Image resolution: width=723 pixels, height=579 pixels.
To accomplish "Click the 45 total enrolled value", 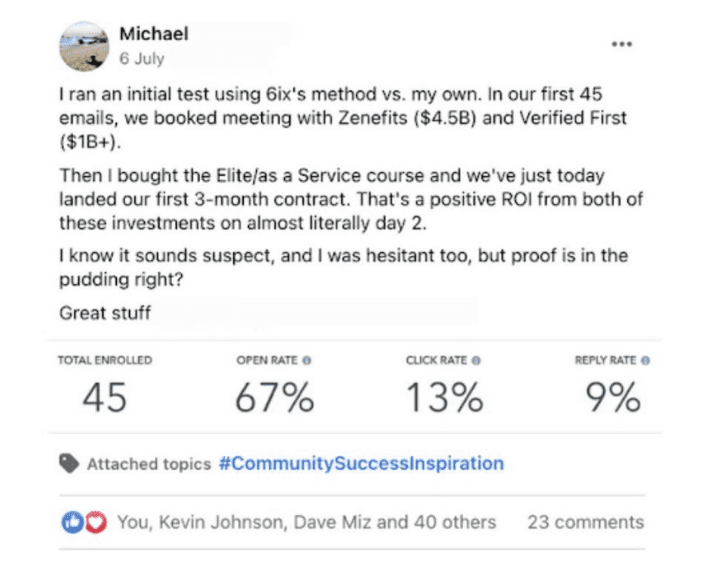I will (105, 397).
